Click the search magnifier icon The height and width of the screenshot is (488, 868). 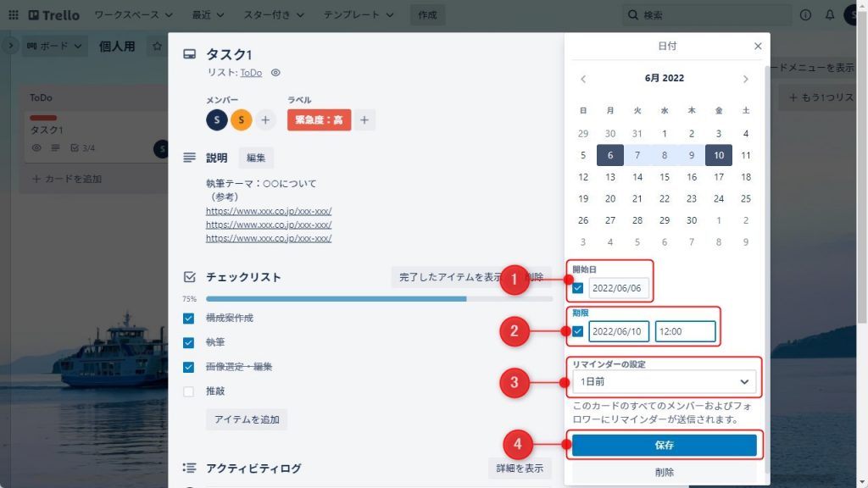(632, 15)
